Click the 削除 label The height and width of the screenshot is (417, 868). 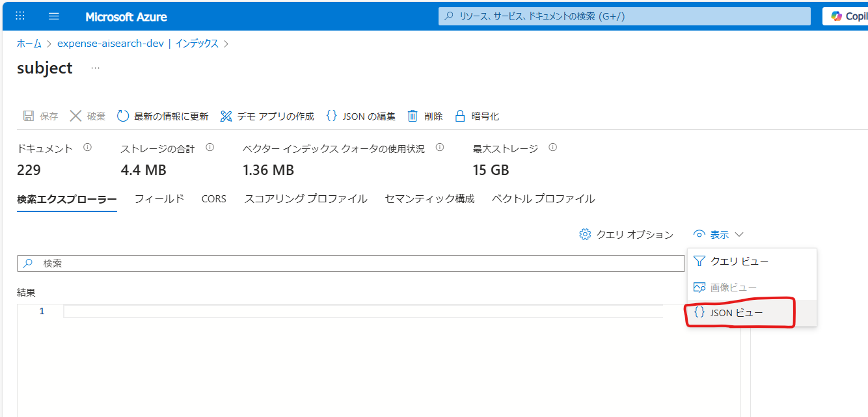coord(433,116)
